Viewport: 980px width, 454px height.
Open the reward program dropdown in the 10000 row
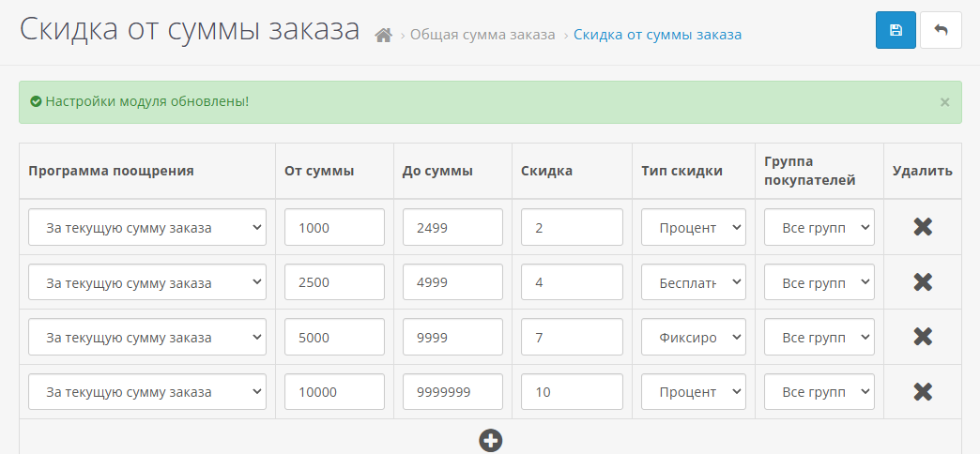coord(146,392)
